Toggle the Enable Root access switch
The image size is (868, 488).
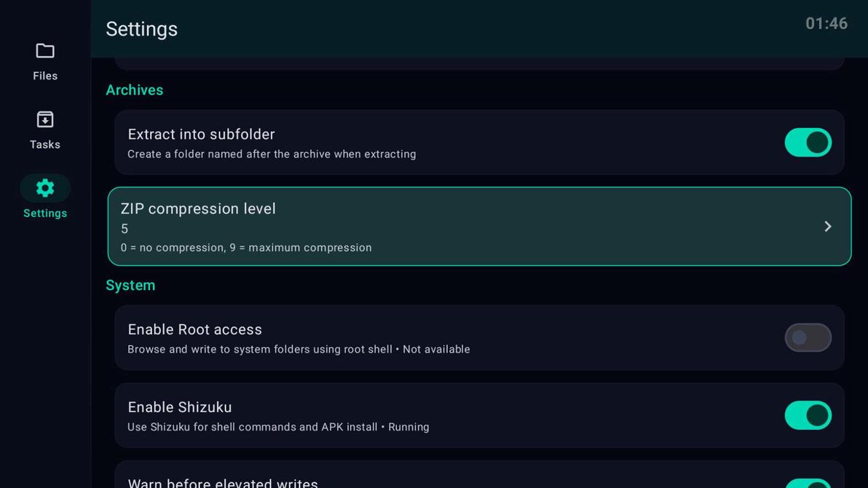pos(808,338)
